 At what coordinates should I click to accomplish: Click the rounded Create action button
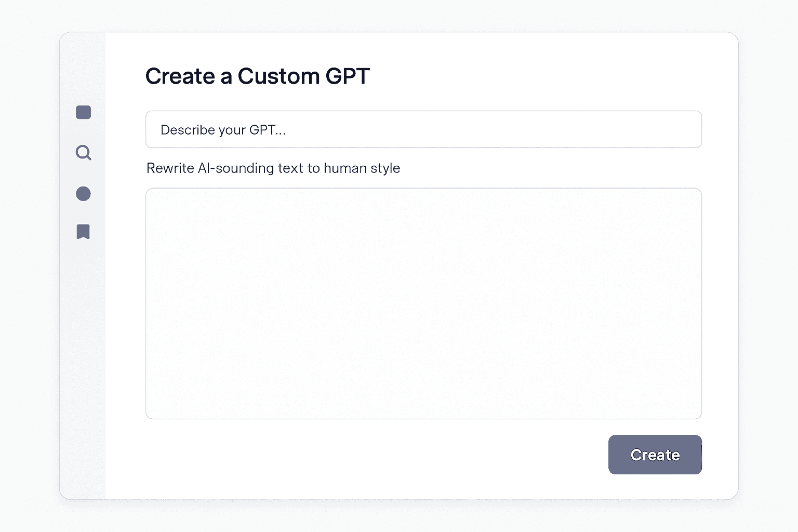point(655,455)
